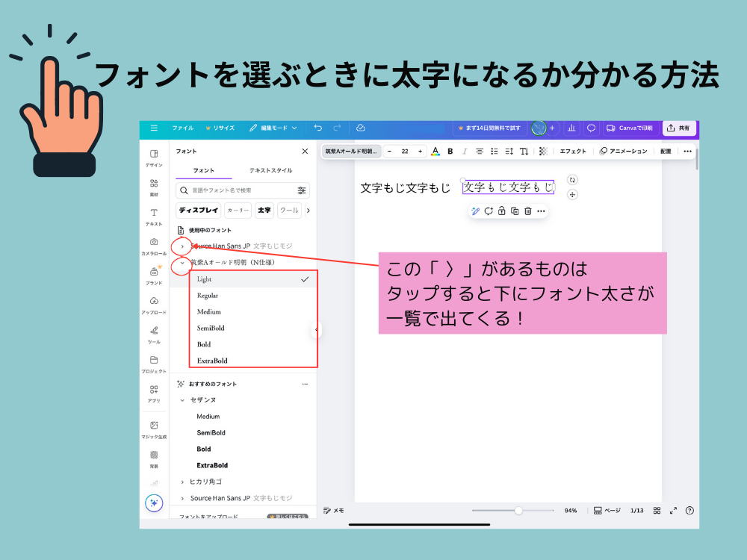Open the ファイル menu
The height and width of the screenshot is (560, 747).
[185, 128]
